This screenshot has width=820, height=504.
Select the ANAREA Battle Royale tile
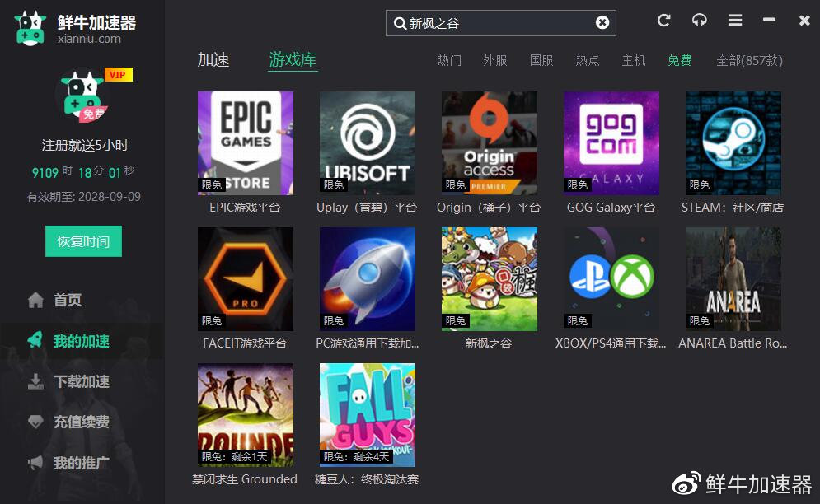click(x=733, y=279)
